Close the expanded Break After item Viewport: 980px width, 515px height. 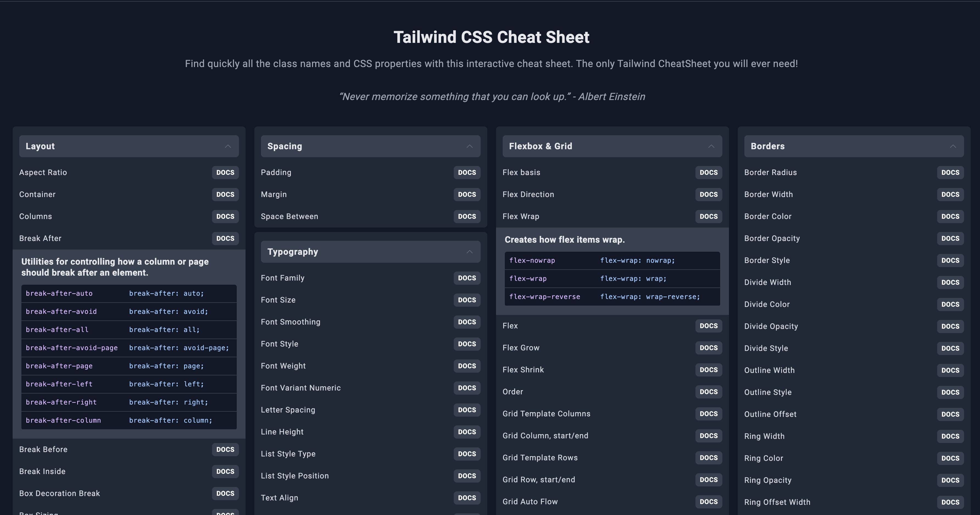[x=40, y=238]
